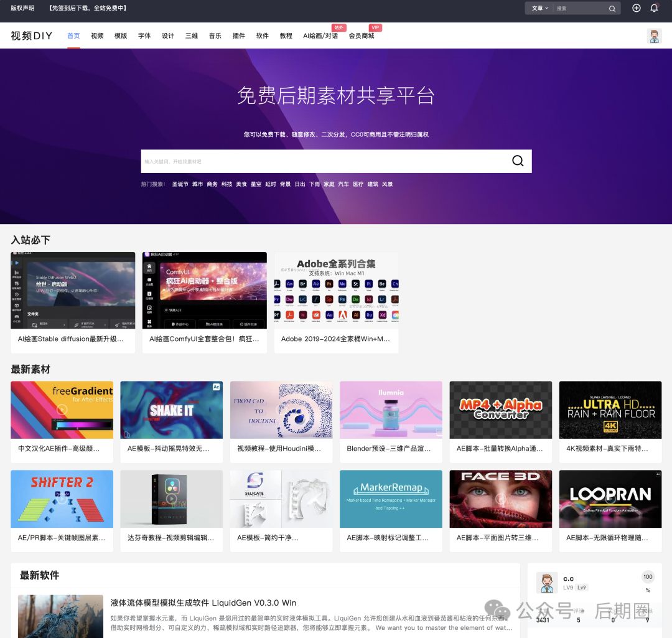Click the 先签到后下载 announcement link
Image resolution: width=672 pixels, height=638 pixels.
point(88,7)
